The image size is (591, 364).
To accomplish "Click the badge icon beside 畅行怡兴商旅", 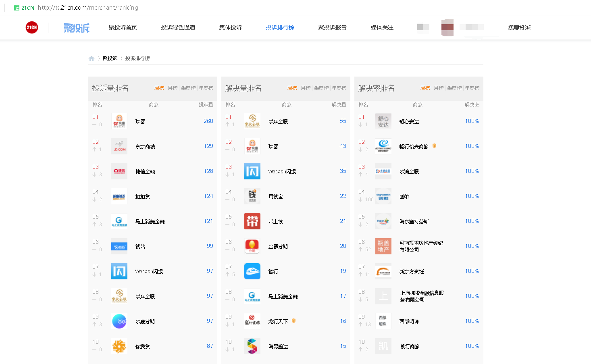I will (434, 146).
